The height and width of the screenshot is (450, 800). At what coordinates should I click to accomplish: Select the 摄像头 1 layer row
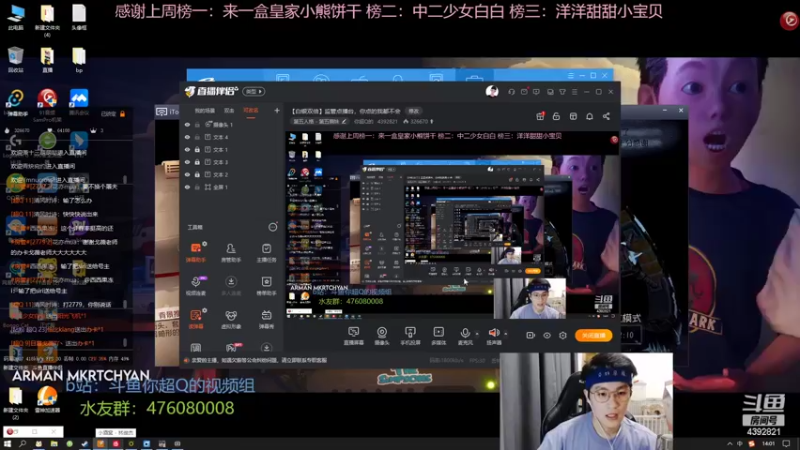232,124
